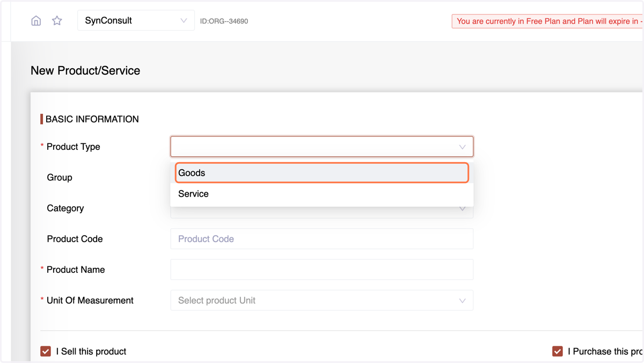
Task: Open the SynConsult organization dropdown
Action: [136, 21]
